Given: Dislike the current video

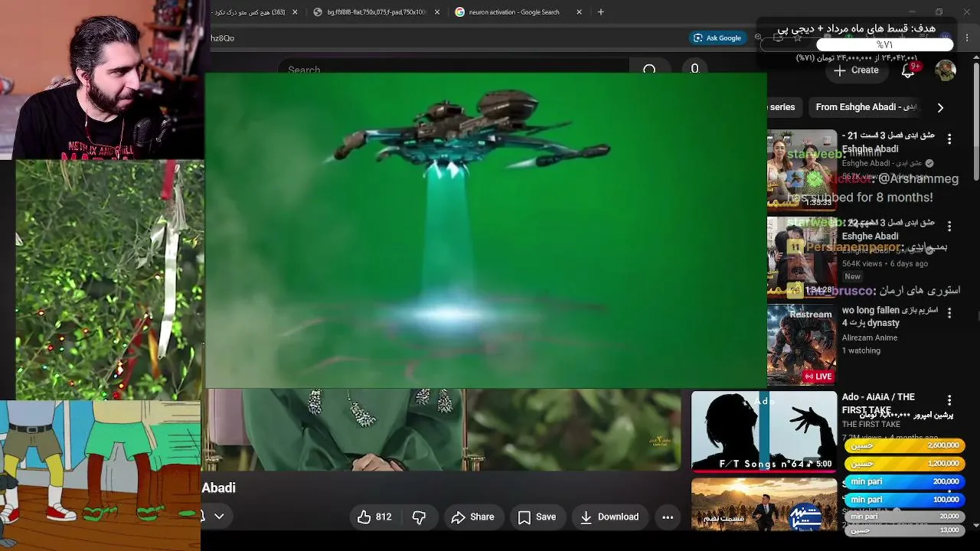Looking at the screenshot, I should click(x=419, y=517).
